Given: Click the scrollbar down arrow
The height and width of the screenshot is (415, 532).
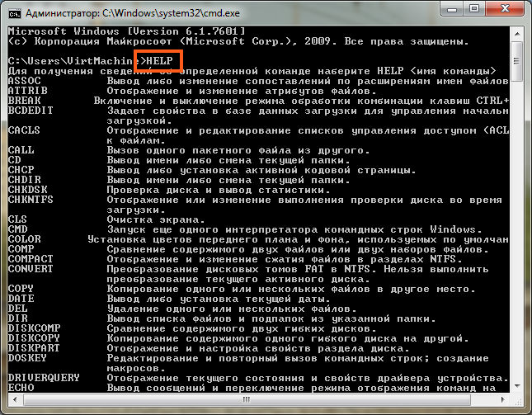Looking at the screenshot, I should point(517,399).
